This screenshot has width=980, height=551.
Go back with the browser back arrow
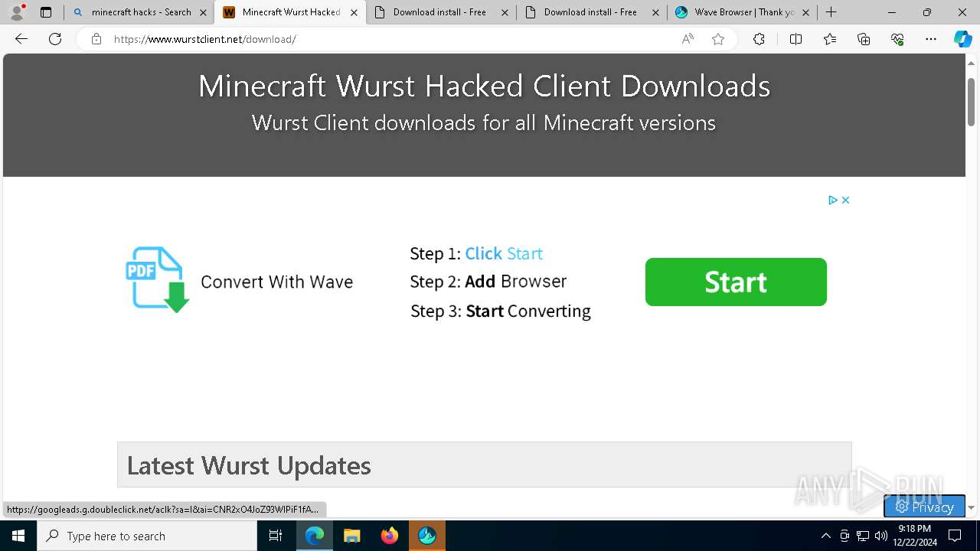[x=21, y=39]
